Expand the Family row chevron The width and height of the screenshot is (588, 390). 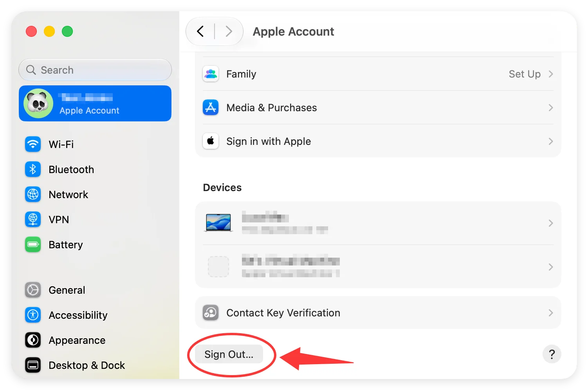tap(551, 74)
